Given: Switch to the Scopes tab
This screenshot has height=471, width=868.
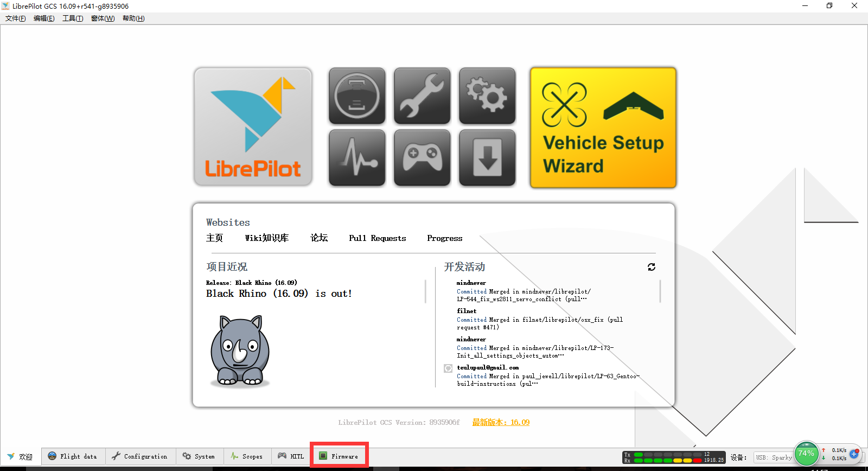Looking at the screenshot, I should 247,456.
